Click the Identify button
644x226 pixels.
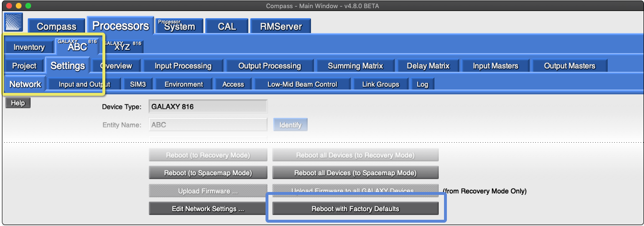coord(290,125)
